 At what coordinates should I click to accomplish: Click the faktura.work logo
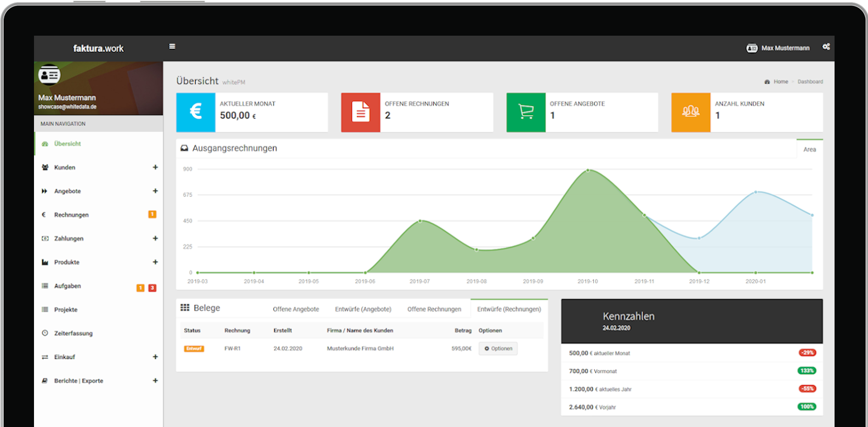click(x=99, y=48)
